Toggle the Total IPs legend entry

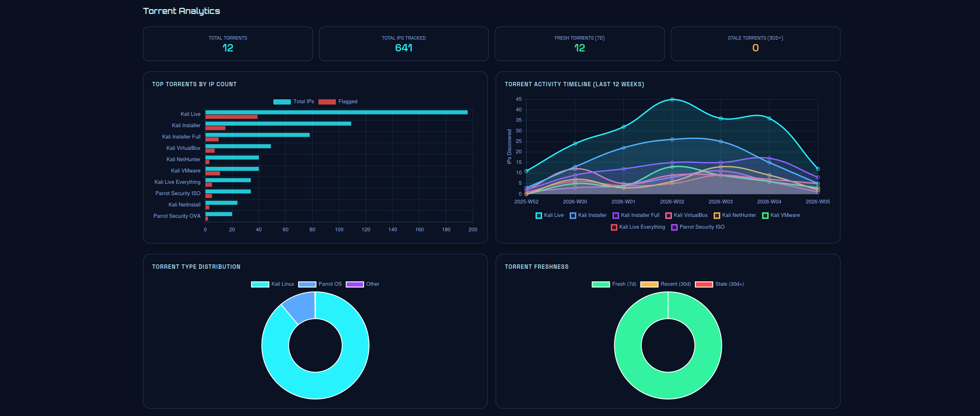click(282, 101)
